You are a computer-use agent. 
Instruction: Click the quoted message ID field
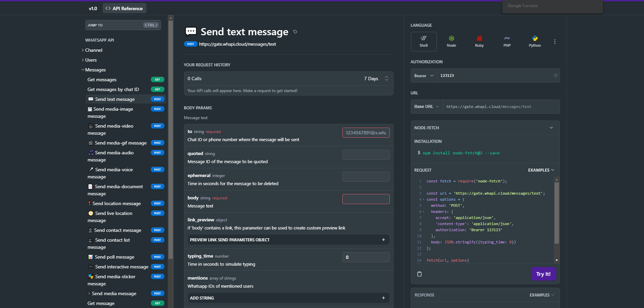pos(366,155)
